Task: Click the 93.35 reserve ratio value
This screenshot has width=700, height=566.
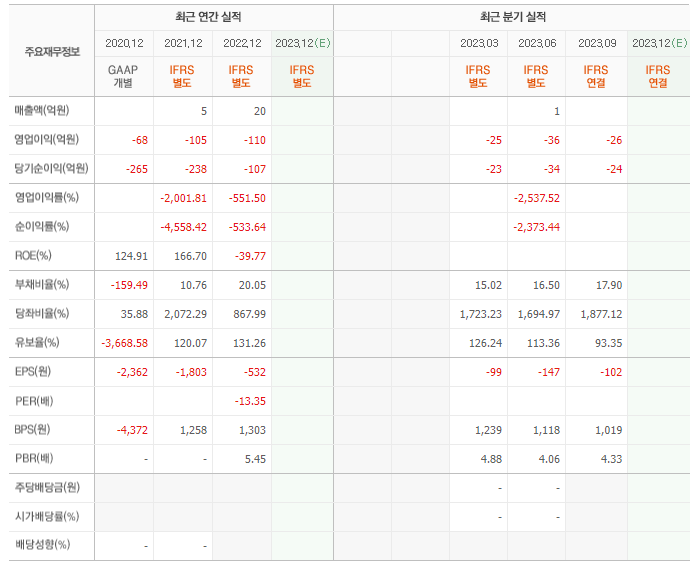Action: tap(608, 343)
